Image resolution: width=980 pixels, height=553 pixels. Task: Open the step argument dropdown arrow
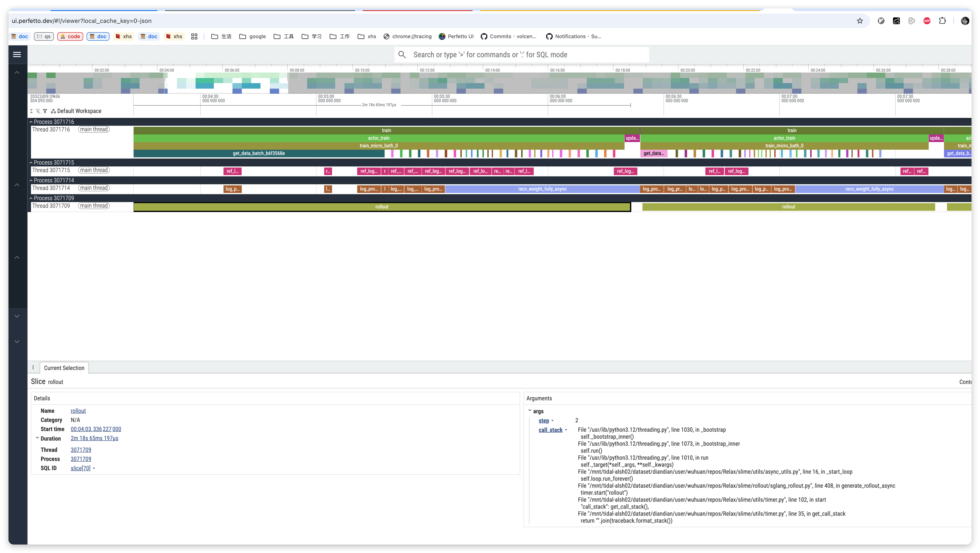(552, 421)
